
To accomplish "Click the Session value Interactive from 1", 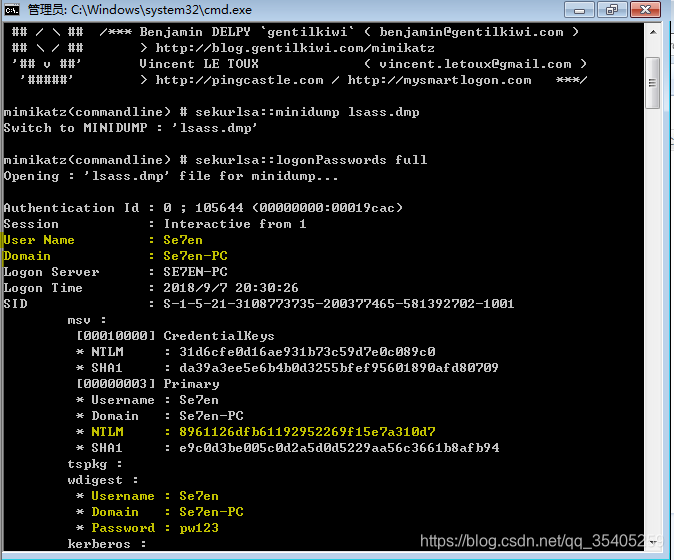I will tap(235, 224).
